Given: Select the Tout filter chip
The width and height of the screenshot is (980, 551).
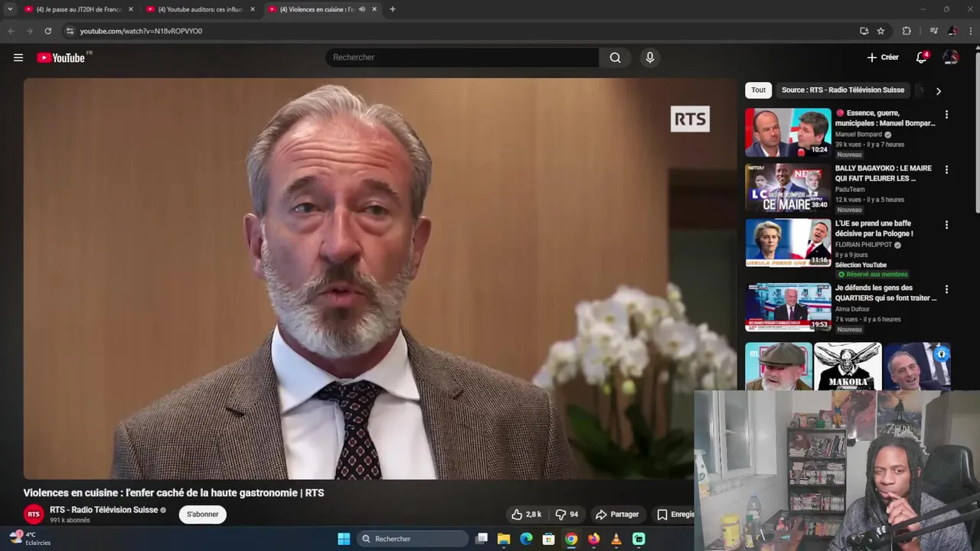Looking at the screenshot, I should coord(758,90).
